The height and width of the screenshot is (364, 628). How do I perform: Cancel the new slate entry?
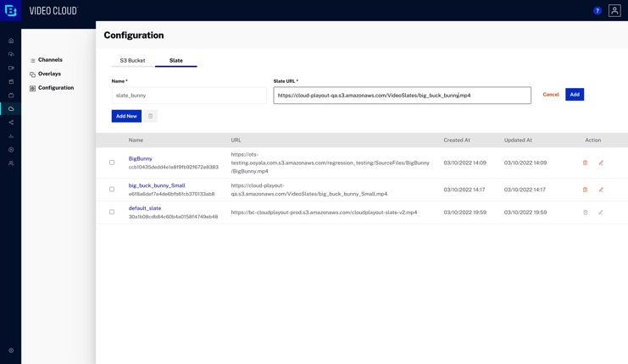click(551, 95)
